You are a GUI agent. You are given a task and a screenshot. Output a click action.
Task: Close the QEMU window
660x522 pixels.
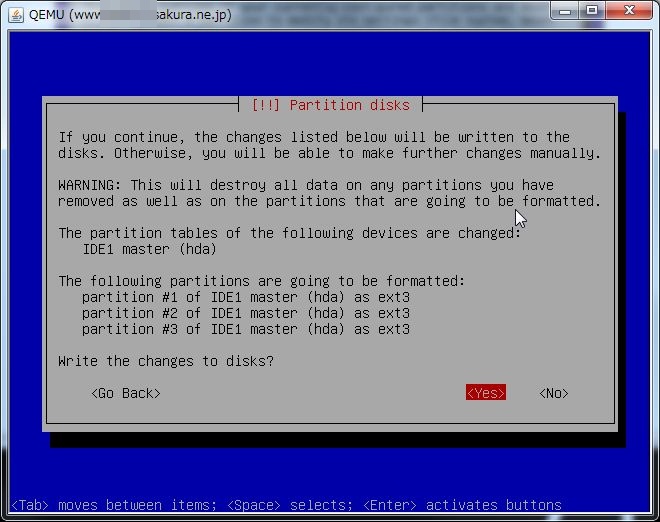629,10
